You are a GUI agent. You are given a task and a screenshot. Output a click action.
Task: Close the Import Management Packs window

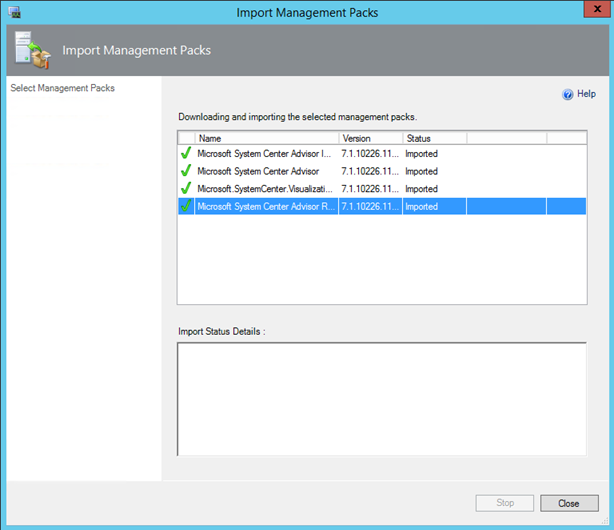597,9
